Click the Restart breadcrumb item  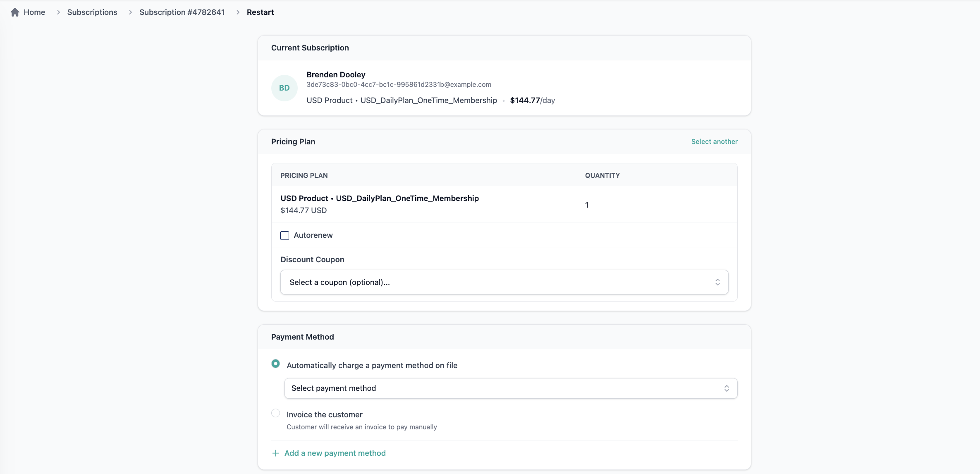pos(260,12)
